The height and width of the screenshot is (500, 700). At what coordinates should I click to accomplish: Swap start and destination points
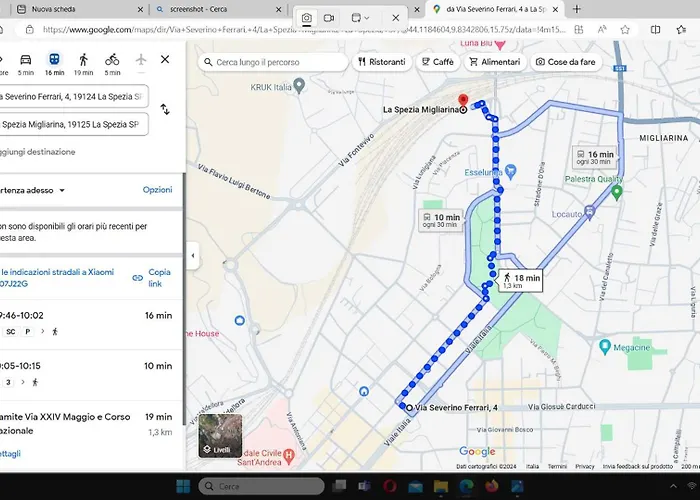coord(165,109)
